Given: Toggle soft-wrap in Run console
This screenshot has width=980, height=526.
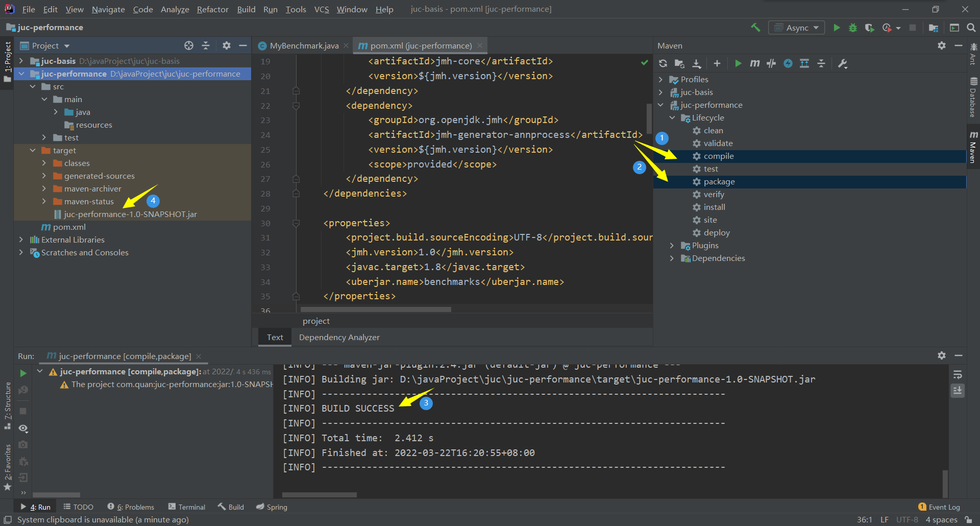Looking at the screenshot, I should click(x=958, y=375).
